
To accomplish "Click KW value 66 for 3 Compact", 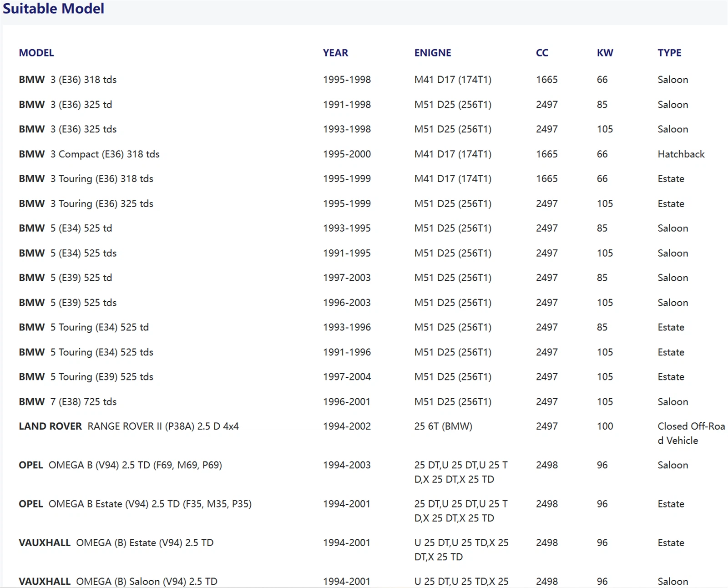I will [602, 154].
